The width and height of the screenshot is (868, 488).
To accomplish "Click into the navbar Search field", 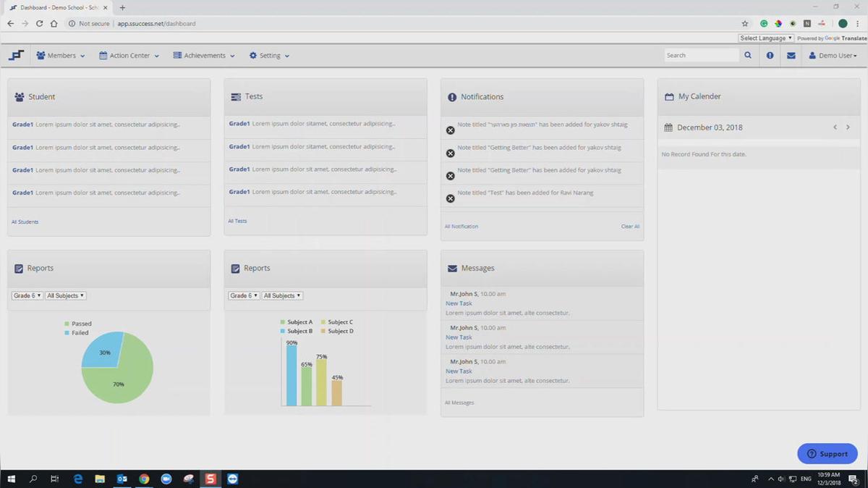I will click(x=701, y=55).
